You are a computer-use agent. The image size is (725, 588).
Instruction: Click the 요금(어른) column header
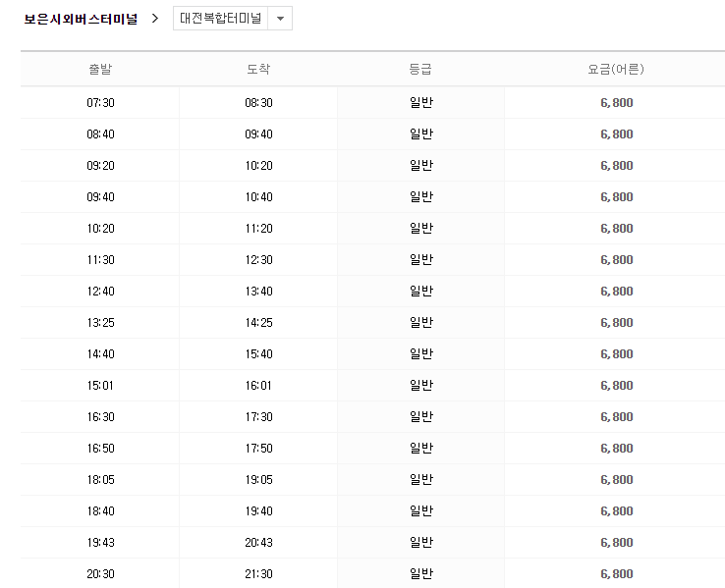pyautogui.click(x=615, y=69)
